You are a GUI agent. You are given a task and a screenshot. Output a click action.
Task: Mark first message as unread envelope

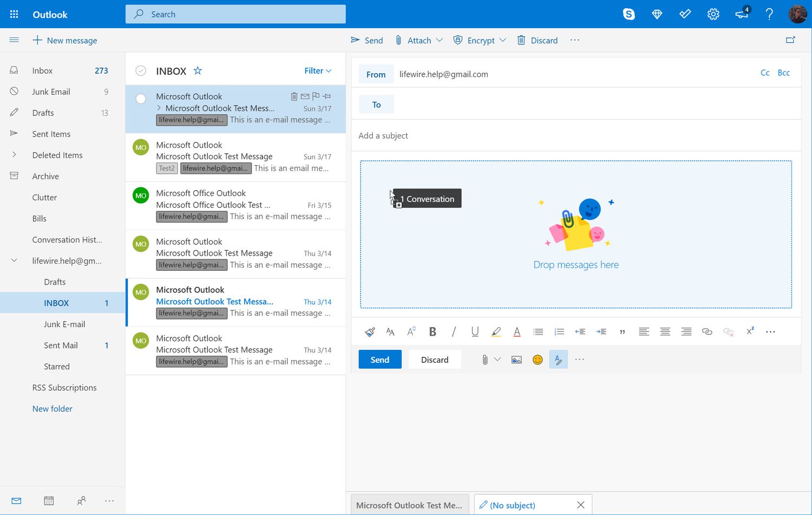click(305, 96)
